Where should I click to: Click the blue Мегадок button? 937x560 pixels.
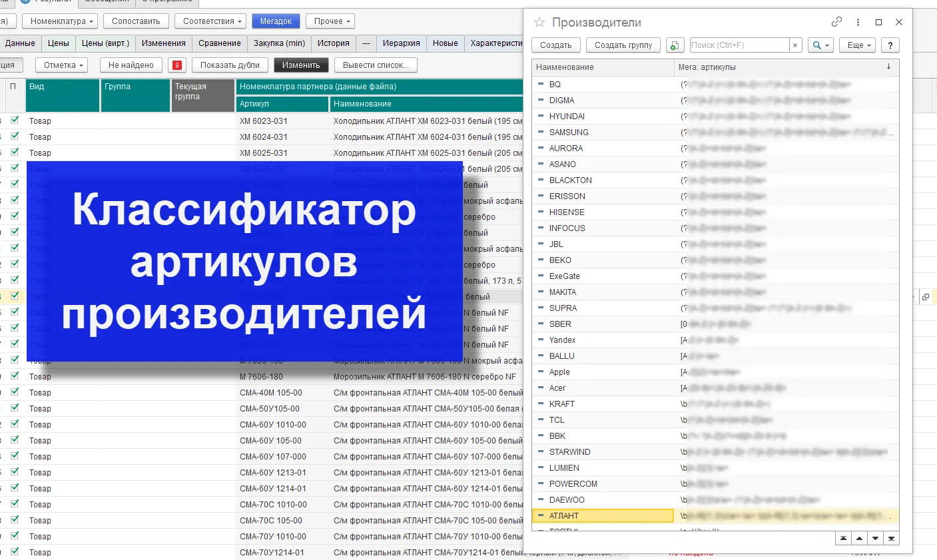(276, 21)
